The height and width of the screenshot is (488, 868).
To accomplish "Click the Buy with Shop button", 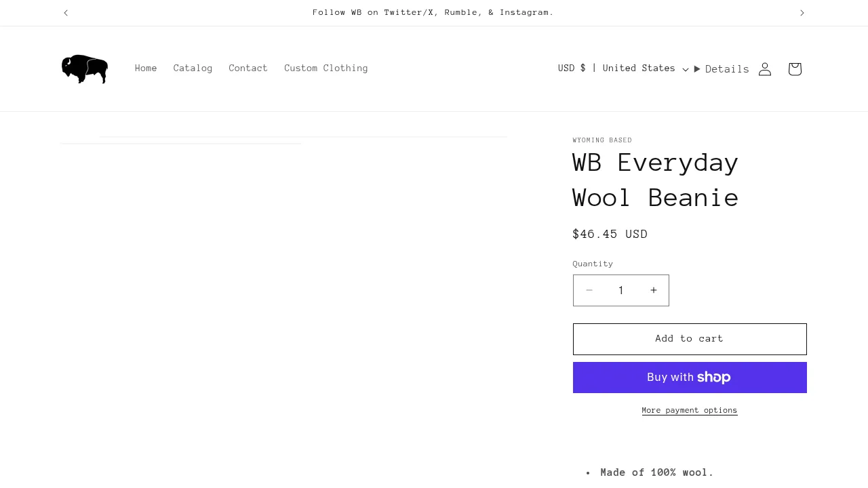I will click(689, 377).
